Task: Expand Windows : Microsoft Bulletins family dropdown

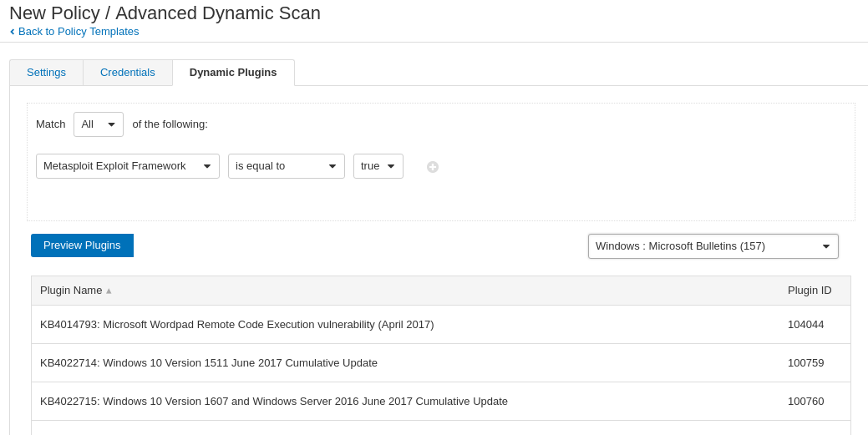Action: tap(713, 246)
